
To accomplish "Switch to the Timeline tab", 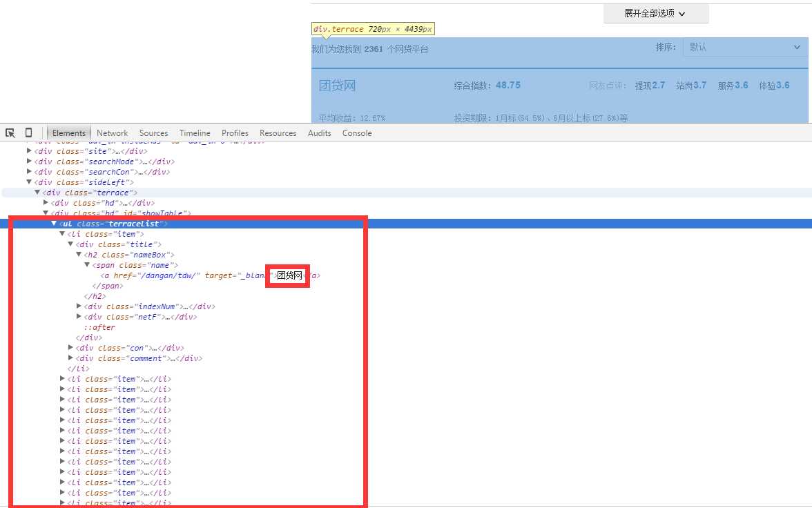I will 195,133.
